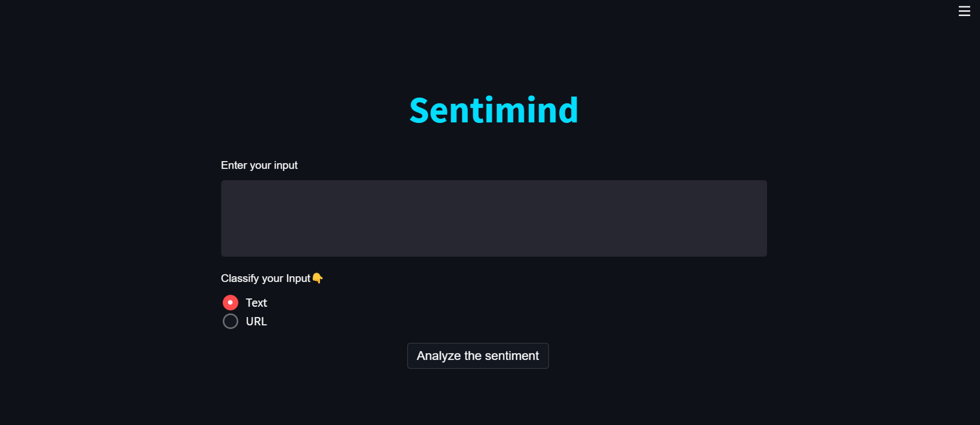Click the empty circle beside URL

click(230, 321)
